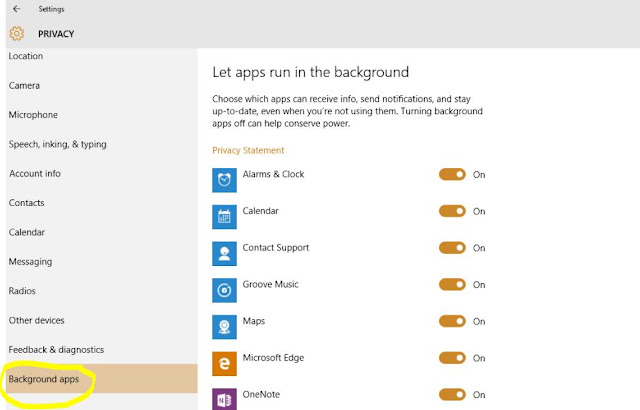Select Calendar in the left sidebar
Image resolution: width=640 pixels, height=410 pixels.
[101, 232]
